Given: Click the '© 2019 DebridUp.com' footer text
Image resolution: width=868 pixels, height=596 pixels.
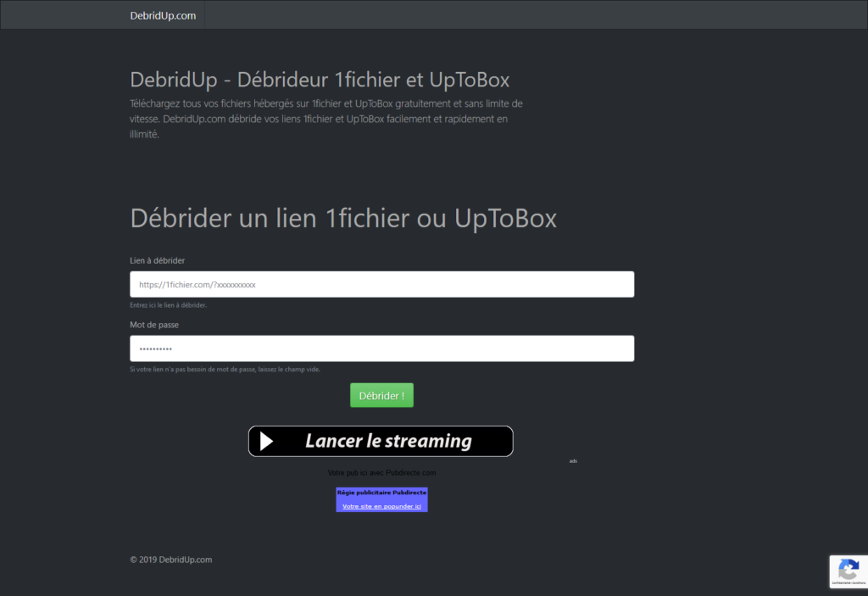Looking at the screenshot, I should pos(170,560).
